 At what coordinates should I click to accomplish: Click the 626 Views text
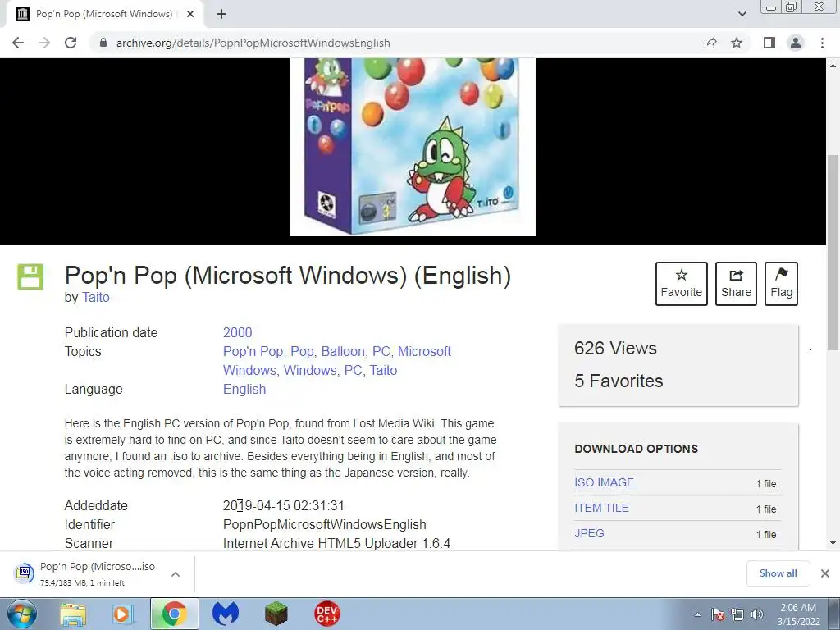tap(615, 348)
